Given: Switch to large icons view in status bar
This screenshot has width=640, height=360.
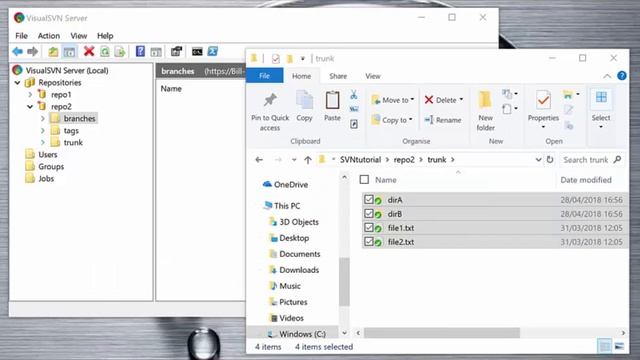Looking at the screenshot, I should pyautogui.click(x=619, y=346).
